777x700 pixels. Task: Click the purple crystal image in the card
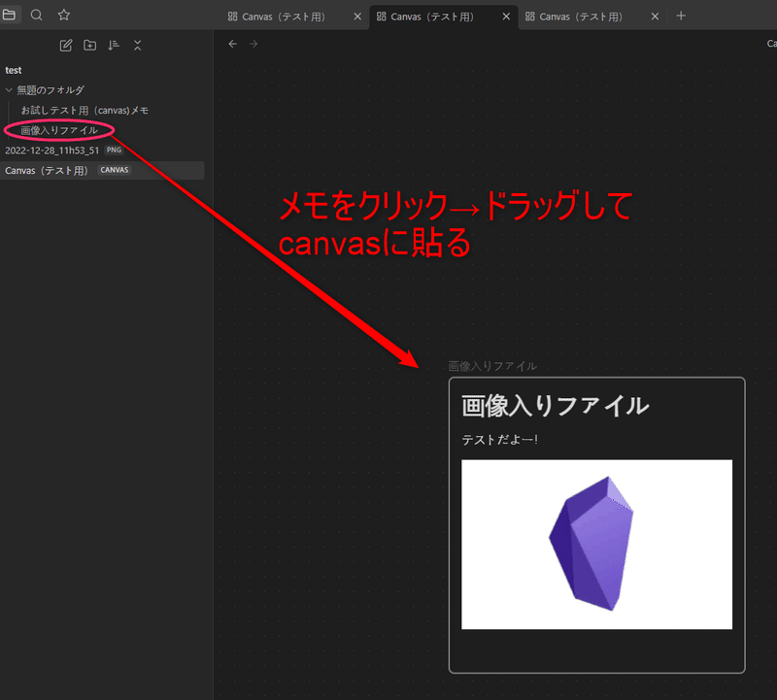(x=596, y=545)
